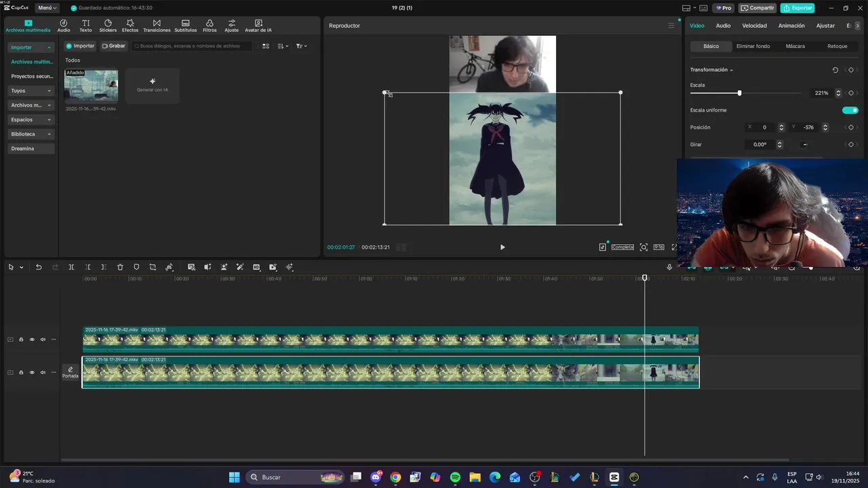Image resolution: width=868 pixels, height=488 pixels.
Task: Open the Efectos panel
Action: click(130, 26)
